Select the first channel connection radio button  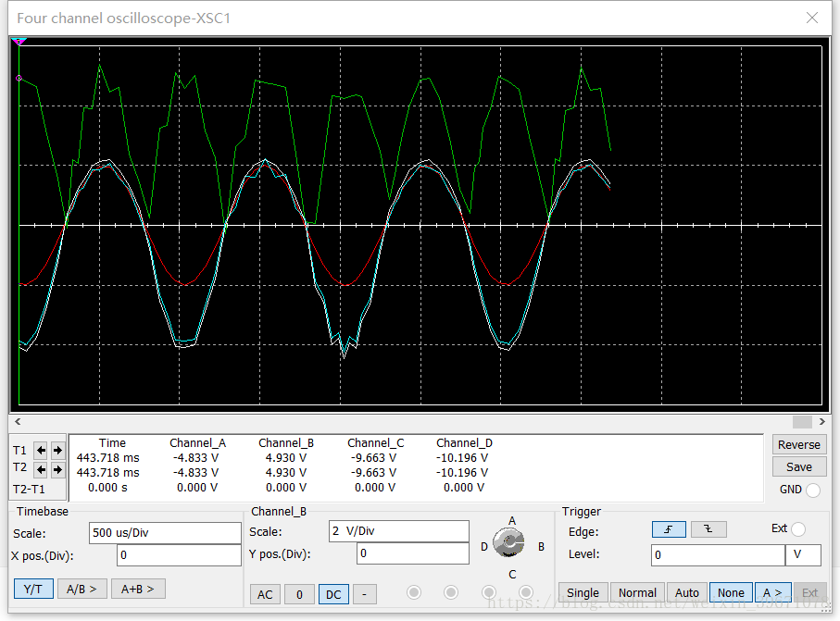(414, 592)
